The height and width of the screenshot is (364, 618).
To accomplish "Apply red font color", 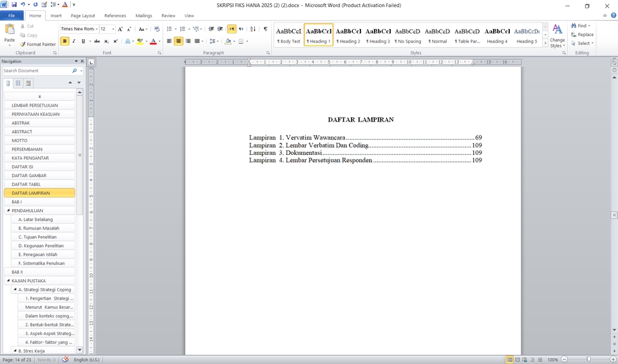I will click(153, 41).
